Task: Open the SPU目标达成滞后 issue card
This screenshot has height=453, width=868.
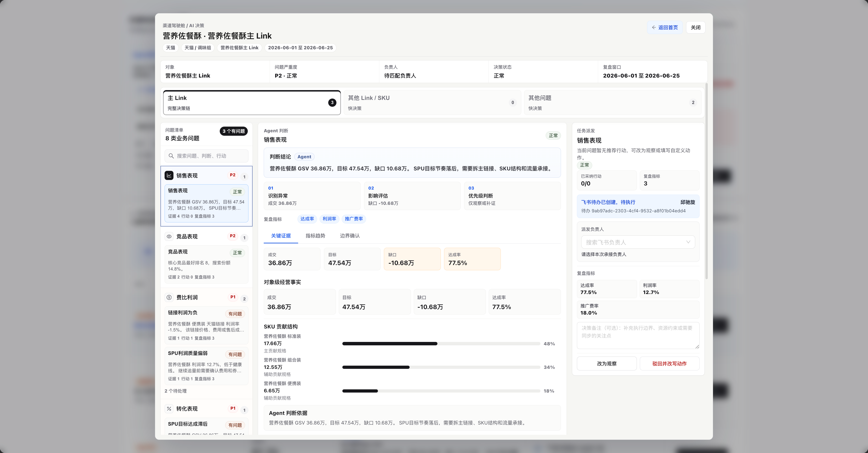Action: tap(206, 426)
